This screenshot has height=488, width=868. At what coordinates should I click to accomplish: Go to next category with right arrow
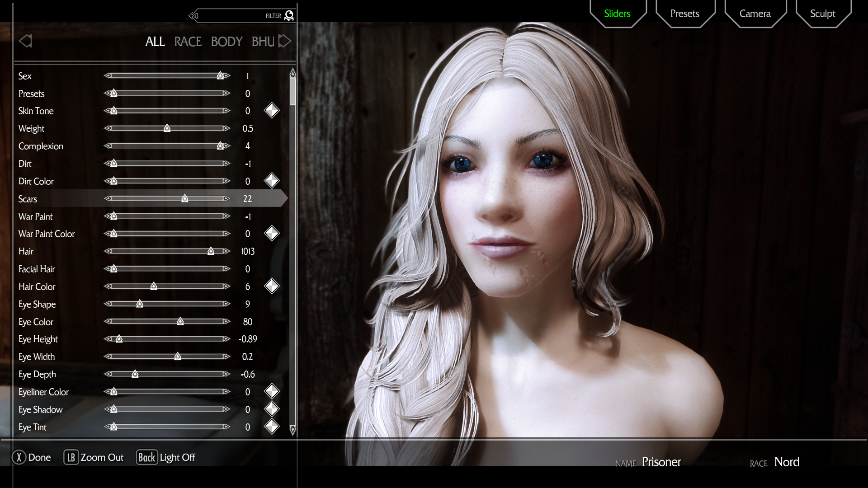click(284, 41)
